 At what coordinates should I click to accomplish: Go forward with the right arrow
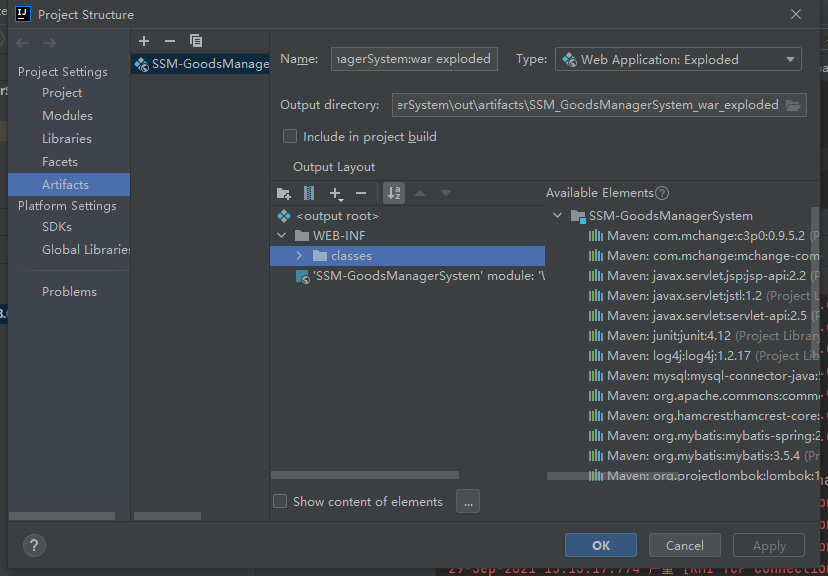[49, 43]
